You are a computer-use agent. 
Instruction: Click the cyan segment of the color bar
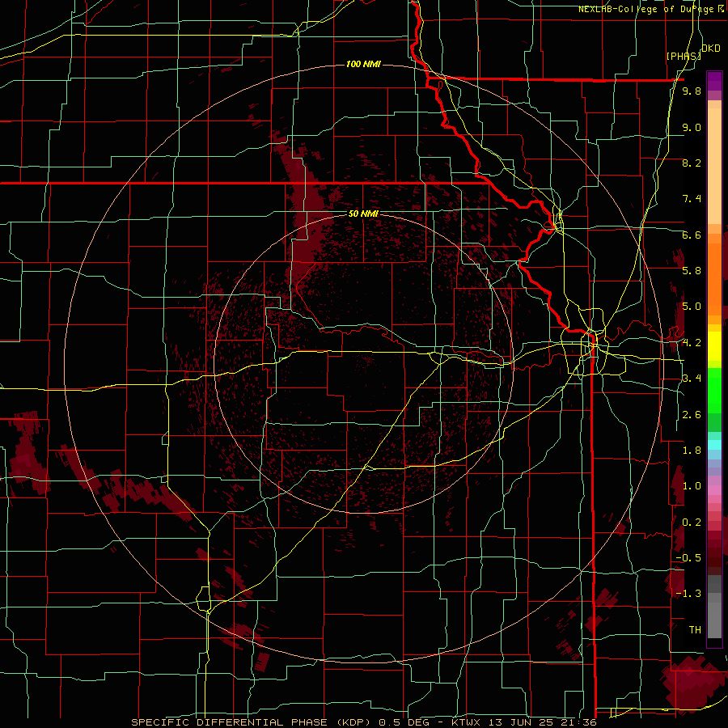click(714, 444)
